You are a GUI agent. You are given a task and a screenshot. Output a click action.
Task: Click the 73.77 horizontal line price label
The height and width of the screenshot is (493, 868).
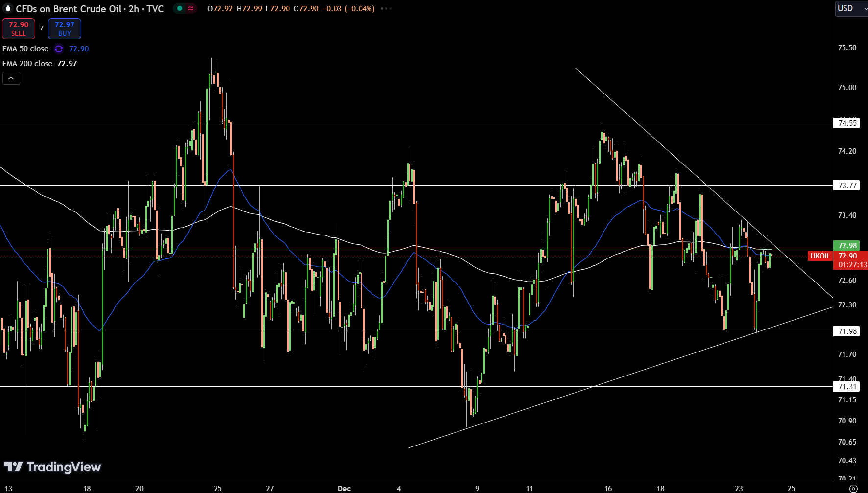point(847,185)
